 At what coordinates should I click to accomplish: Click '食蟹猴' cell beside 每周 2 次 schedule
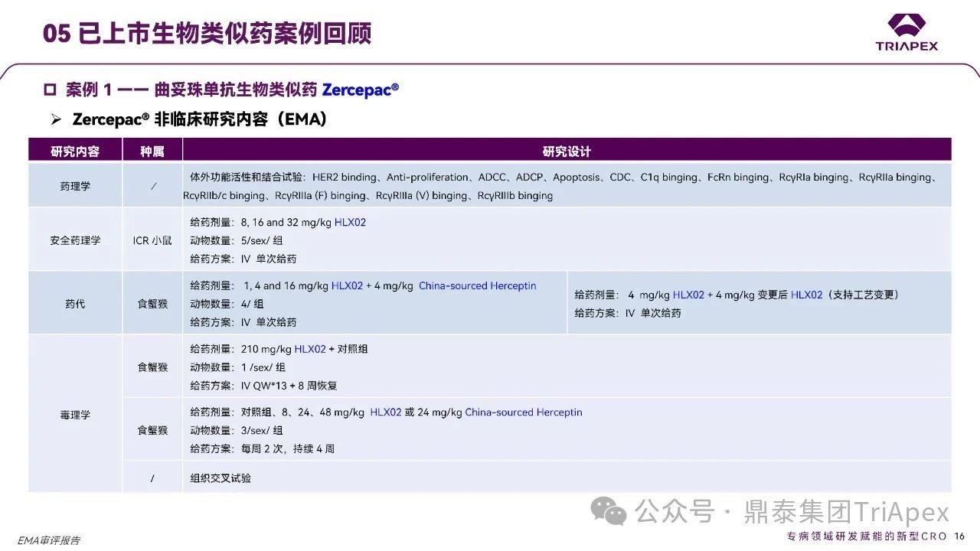click(152, 430)
